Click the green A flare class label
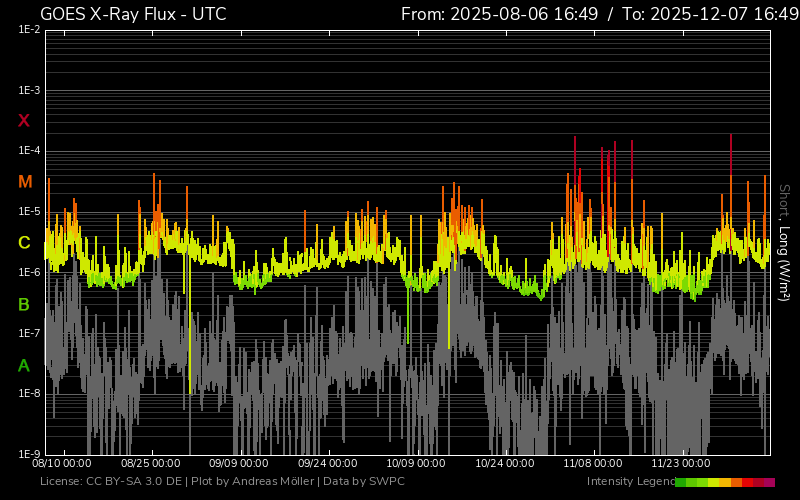 (x=24, y=366)
